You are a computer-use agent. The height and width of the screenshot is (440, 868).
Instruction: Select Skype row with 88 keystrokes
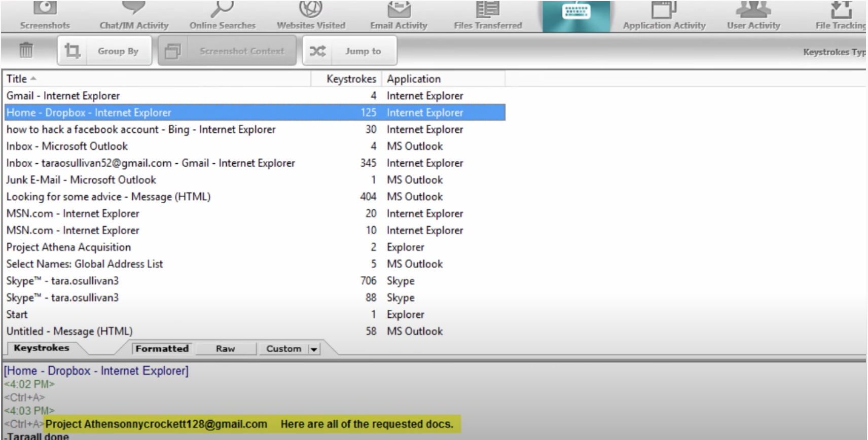point(255,298)
